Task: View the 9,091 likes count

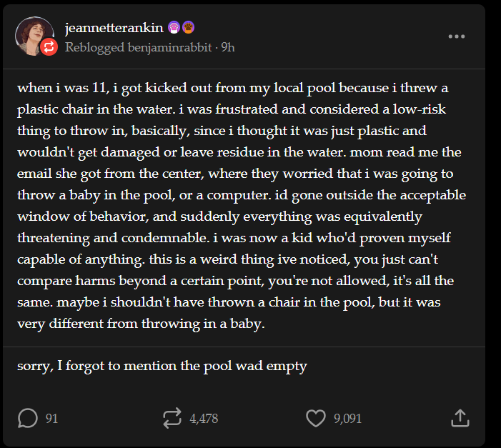Action: click(x=347, y=419)
